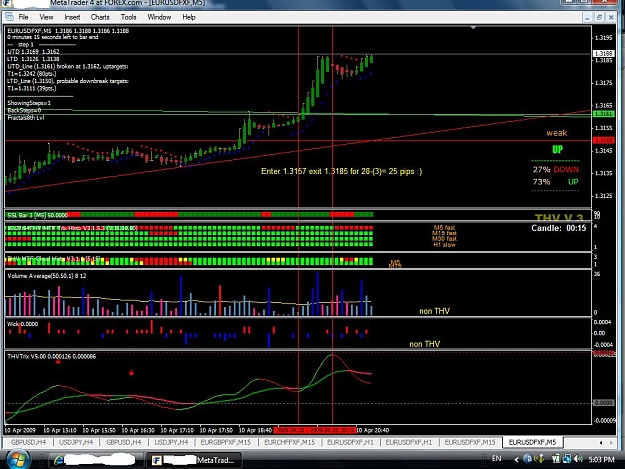Open the Help menu
Image resolution: width=625 pixels, height=469 pixels.
tap(189, 17)
